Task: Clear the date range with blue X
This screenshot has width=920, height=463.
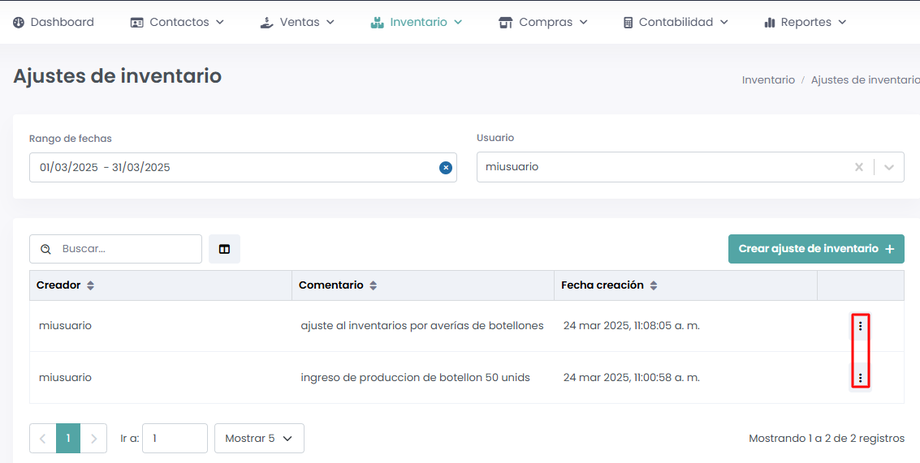Action: coord(446,168)
